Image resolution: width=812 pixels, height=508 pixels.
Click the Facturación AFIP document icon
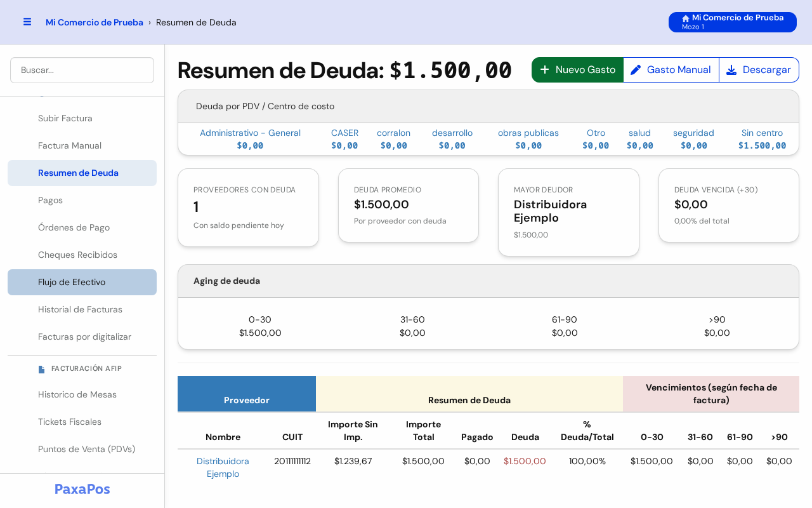pyautogui.click(x=42, y=369)
